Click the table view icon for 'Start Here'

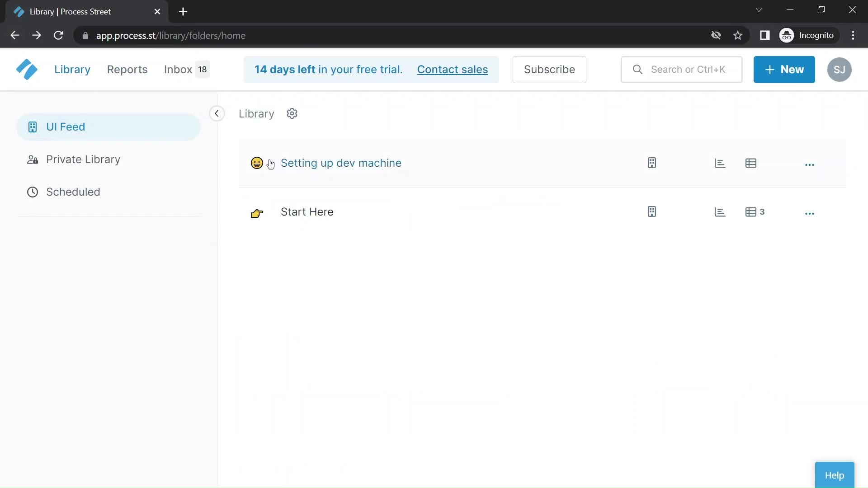point(750,212)
